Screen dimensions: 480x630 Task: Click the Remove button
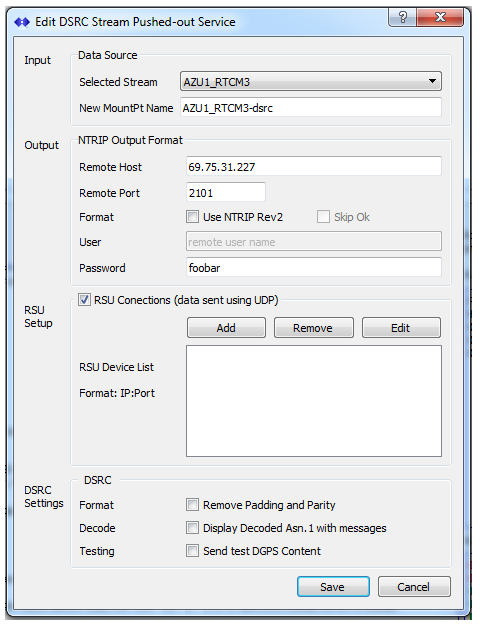pyautogui.click(x=314, y=328)
